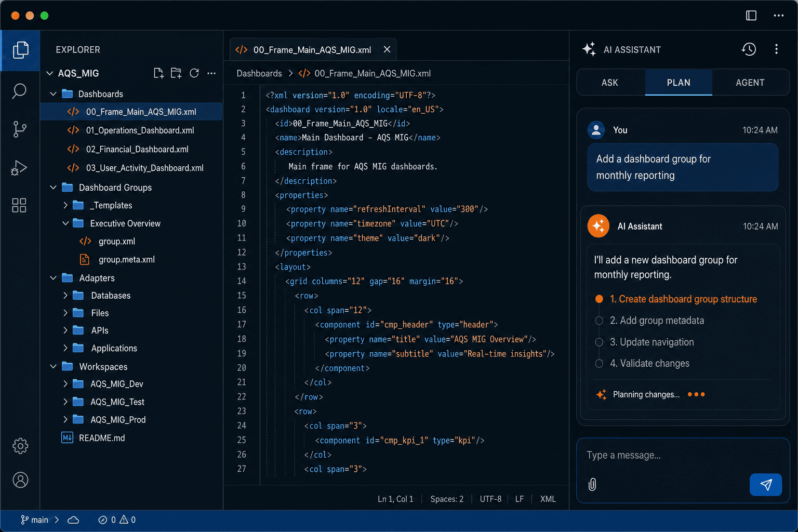Expand the AQS_MIG_Prod workspace
The height and width of the screenshot is (532, 798).
pyautogui.click(x=65, y=419)
